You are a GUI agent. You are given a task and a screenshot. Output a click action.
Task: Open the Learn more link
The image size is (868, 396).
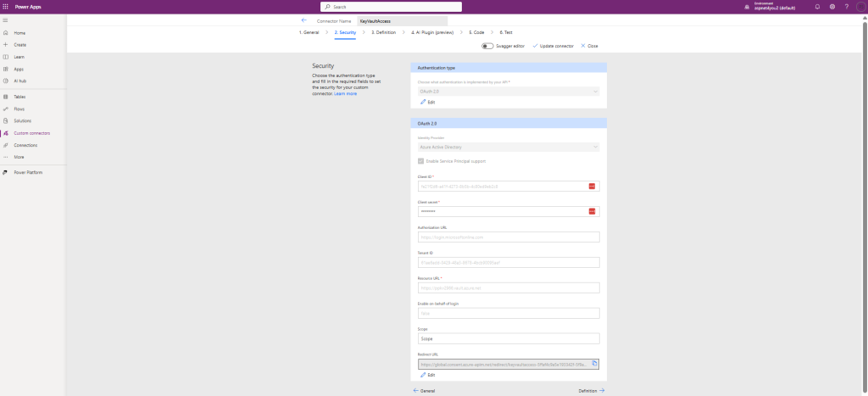pyautogui.click(x=346, y=93)
